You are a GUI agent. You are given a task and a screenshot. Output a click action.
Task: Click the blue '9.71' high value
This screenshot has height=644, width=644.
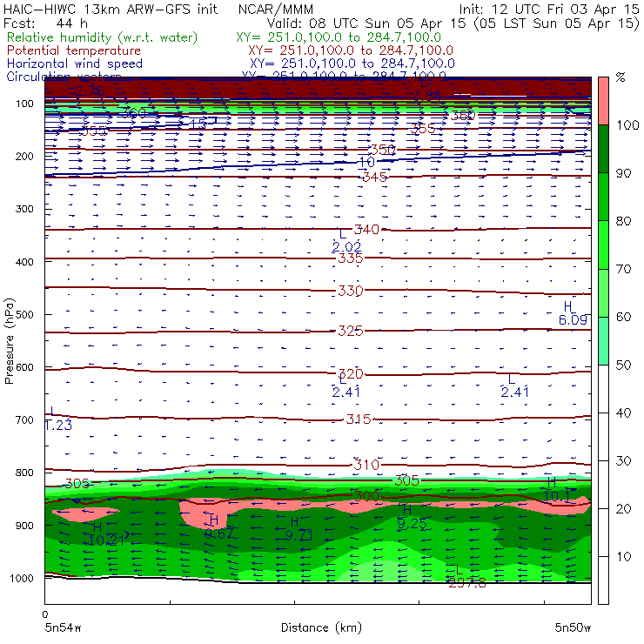coord(299,535)
